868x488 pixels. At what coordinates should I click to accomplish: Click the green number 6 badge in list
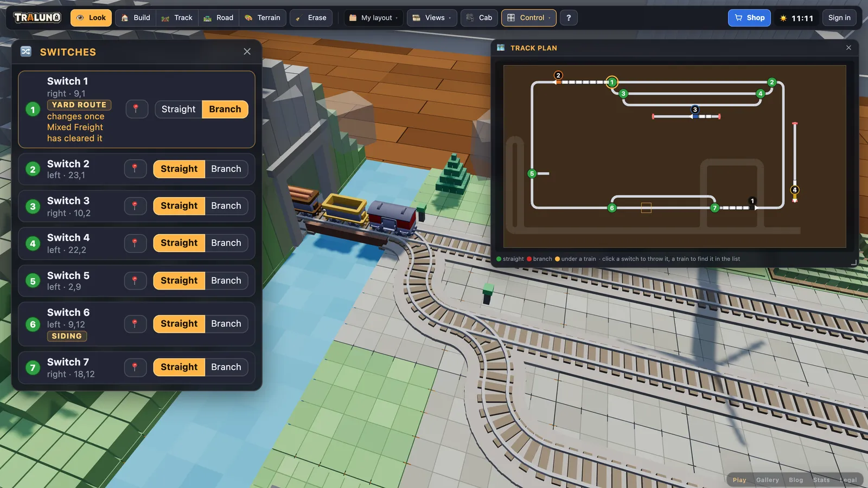33,324
